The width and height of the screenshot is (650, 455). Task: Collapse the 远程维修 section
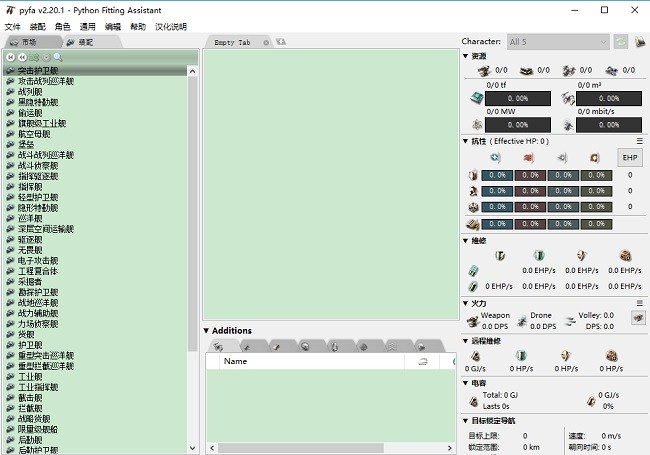[x=466, y=341]
